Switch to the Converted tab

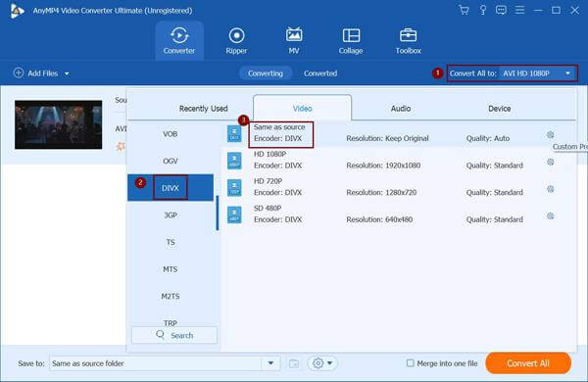[x=320, y=73]
